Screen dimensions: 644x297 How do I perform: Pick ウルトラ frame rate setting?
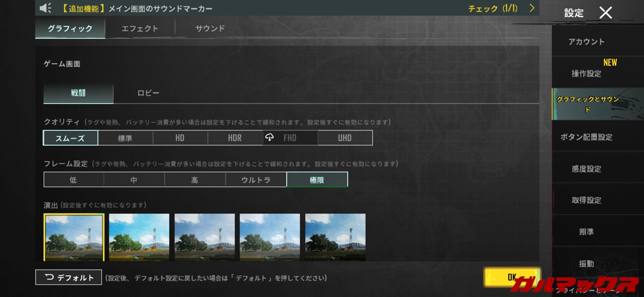(256, 180)
